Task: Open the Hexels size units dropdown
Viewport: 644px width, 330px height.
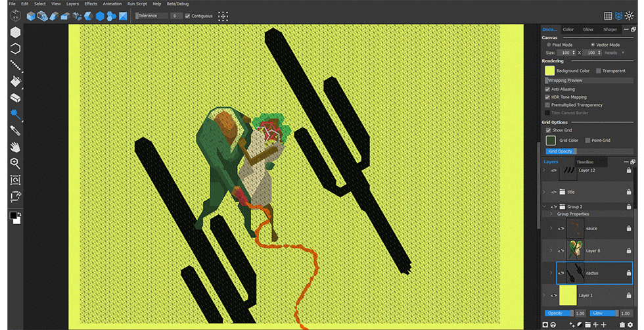Action: pos(614,53)
